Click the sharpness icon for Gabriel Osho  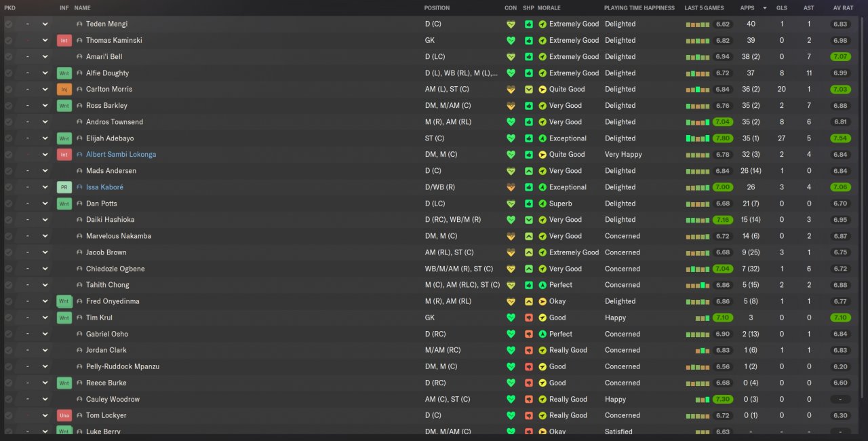pos(529,334)
